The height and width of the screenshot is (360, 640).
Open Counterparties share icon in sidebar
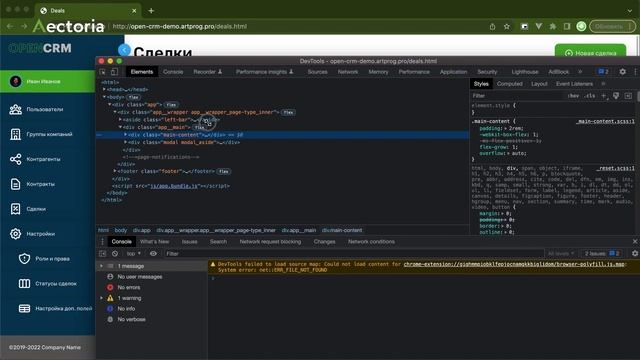(16, 159)
